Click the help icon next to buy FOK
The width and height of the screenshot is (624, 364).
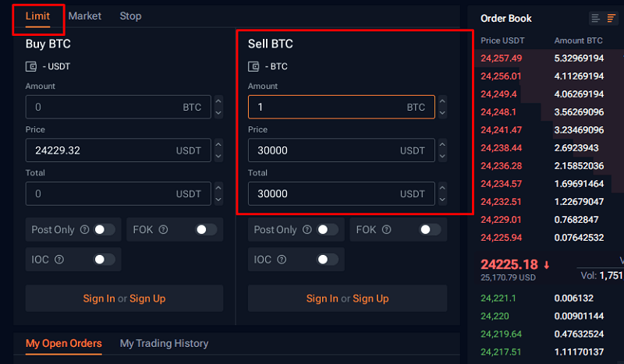(x=163, y=229)
